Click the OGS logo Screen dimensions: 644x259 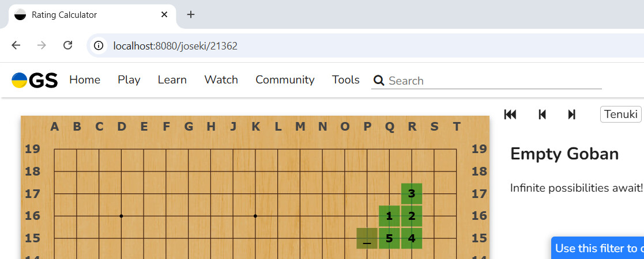pyautogui.click(x=35, y=81)
